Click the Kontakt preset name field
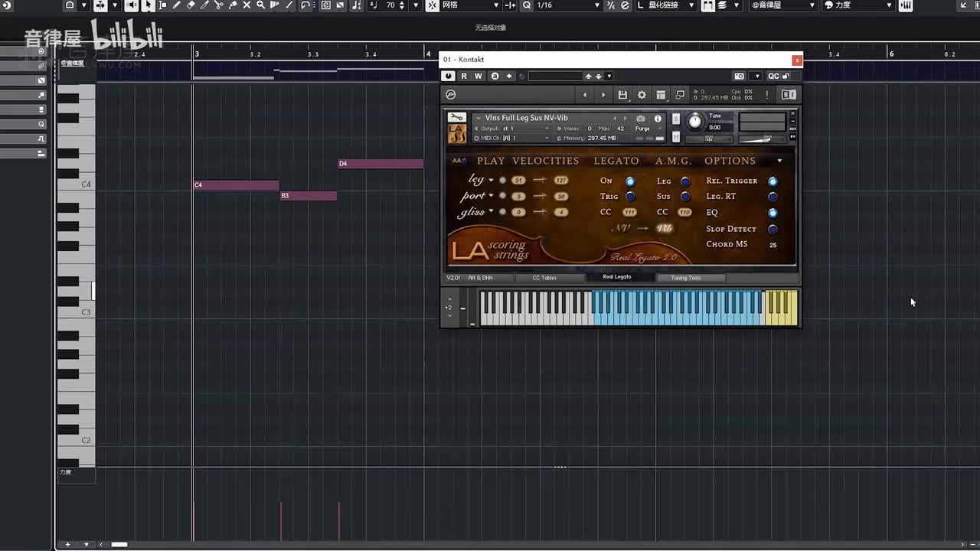 556,76
